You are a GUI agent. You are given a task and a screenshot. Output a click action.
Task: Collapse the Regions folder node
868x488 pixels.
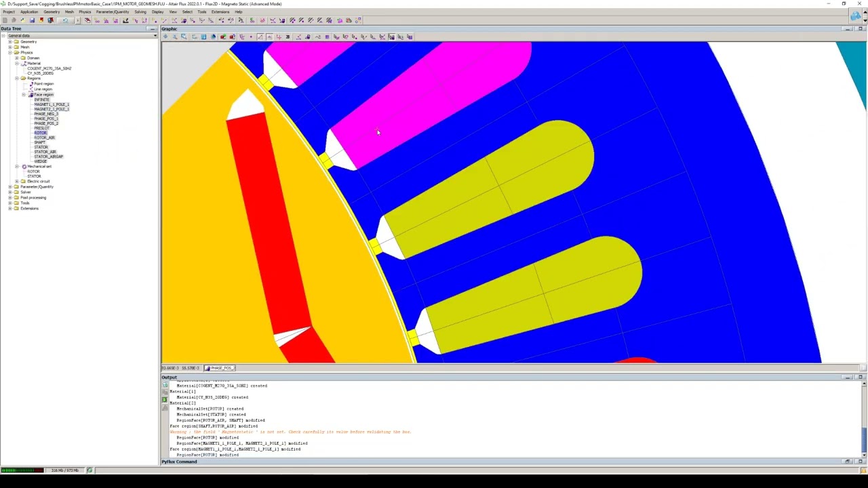tap(17, 79)
